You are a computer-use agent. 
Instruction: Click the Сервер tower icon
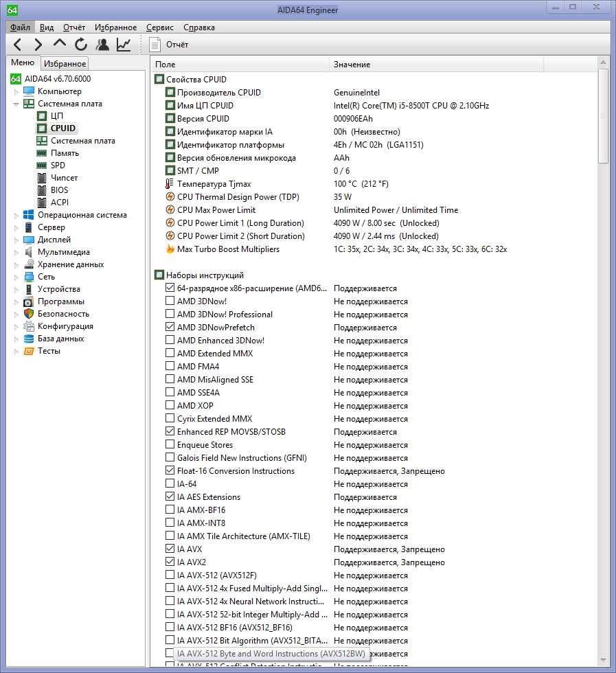click(29, 227)
